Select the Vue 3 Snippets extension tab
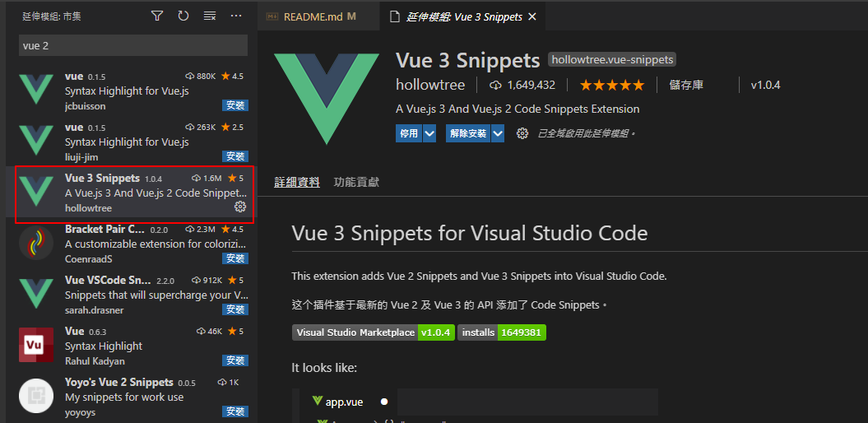The image size is (868, 423). 464,16
